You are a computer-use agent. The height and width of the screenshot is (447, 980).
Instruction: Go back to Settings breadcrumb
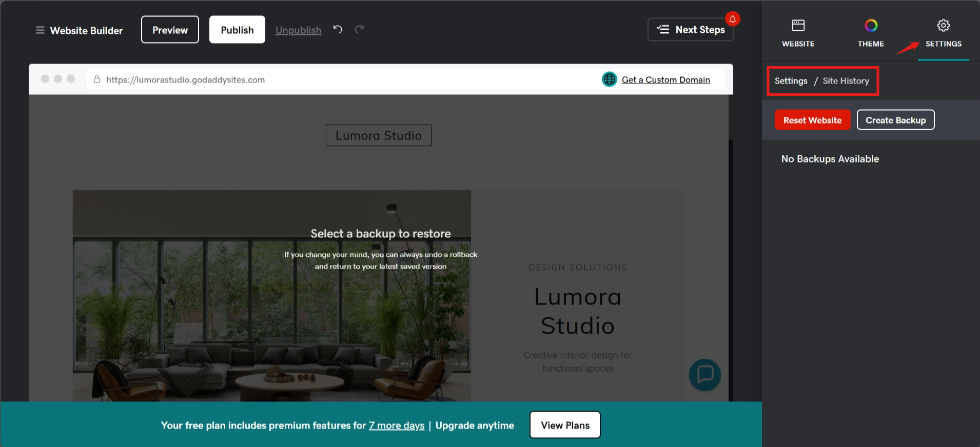[x=791, y=81]
